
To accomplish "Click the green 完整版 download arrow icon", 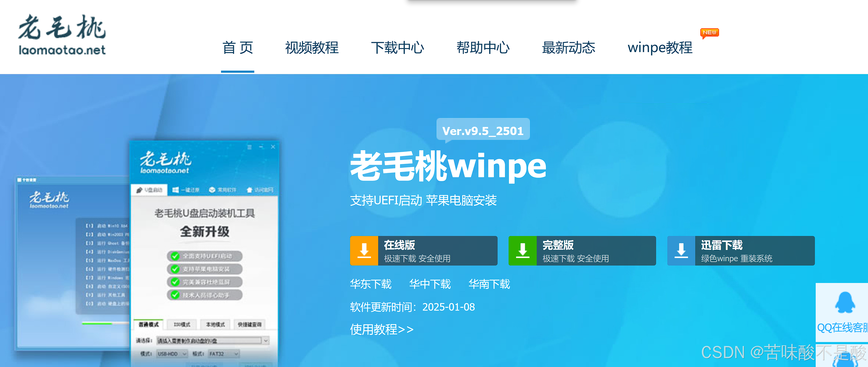I will point(522,251).
